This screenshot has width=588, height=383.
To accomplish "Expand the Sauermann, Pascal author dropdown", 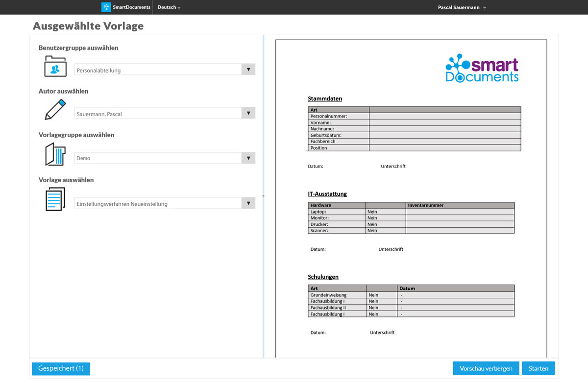I will coord(248,114).
